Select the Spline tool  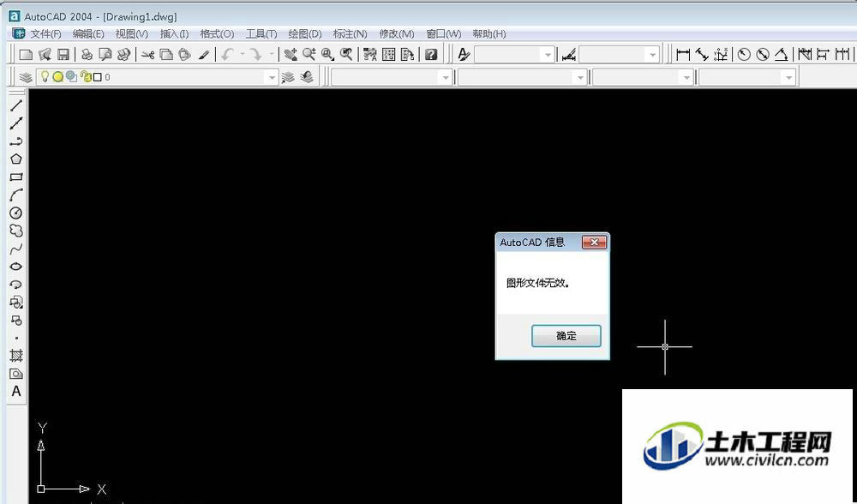pyautogui.click(x=15, y=249)
